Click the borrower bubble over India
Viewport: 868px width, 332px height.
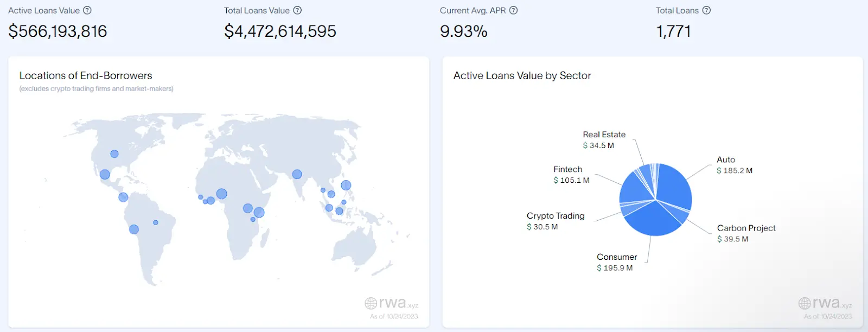pyautogui.click(x=297, y=174)
